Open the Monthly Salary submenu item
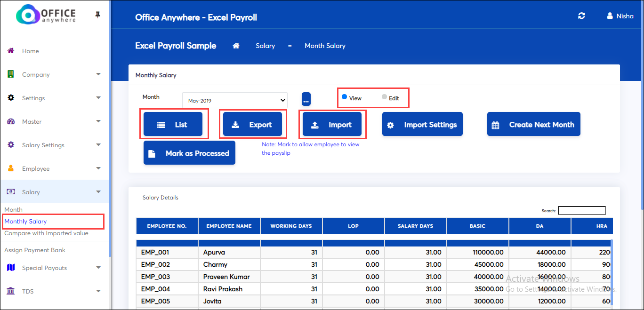This screenshot has width=644, height=310. click(25, 221)
